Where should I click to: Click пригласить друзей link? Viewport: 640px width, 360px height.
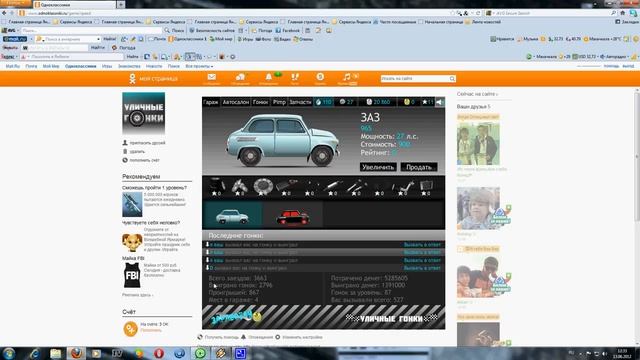[147, 143]
